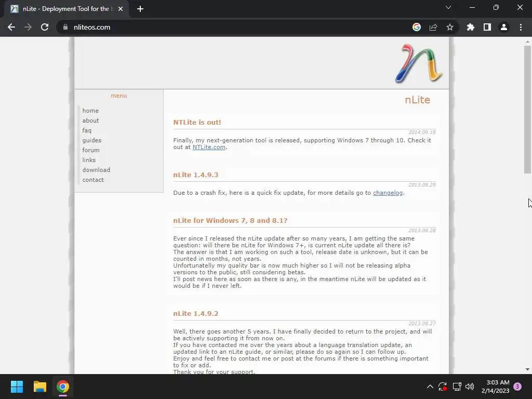
Task: Click the Google icon in address bar
Action: point(417,27)
